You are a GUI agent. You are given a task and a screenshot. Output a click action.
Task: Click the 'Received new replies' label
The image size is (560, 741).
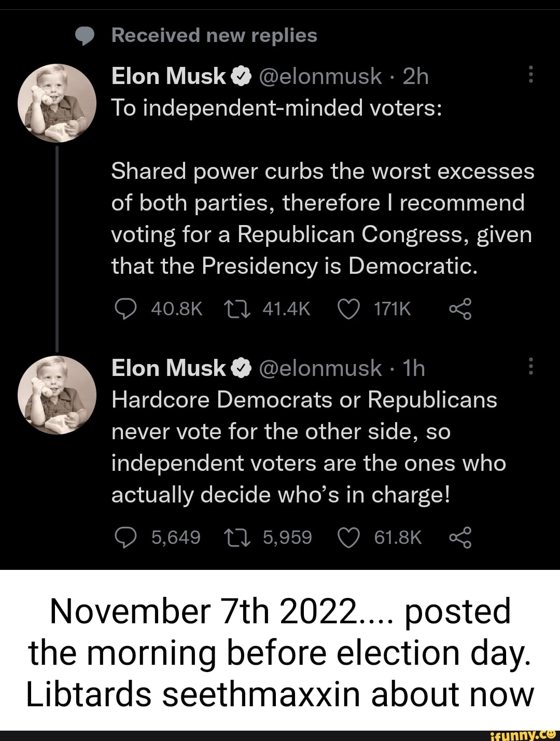[x=214, y=35]
